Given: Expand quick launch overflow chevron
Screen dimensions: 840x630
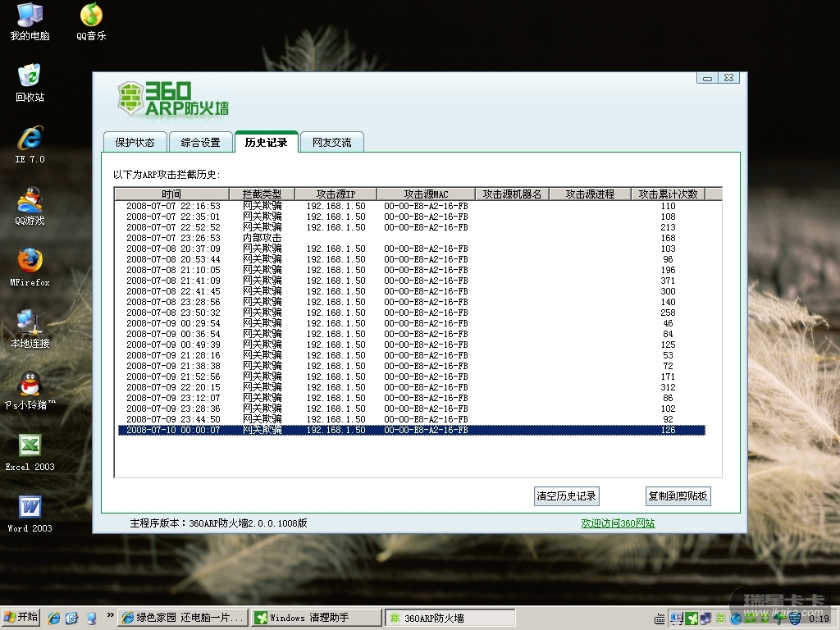Looking at the screenshot, I should coord(111,615).
